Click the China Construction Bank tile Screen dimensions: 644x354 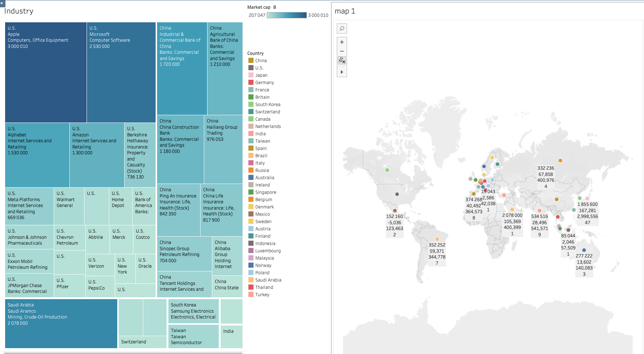180,149
